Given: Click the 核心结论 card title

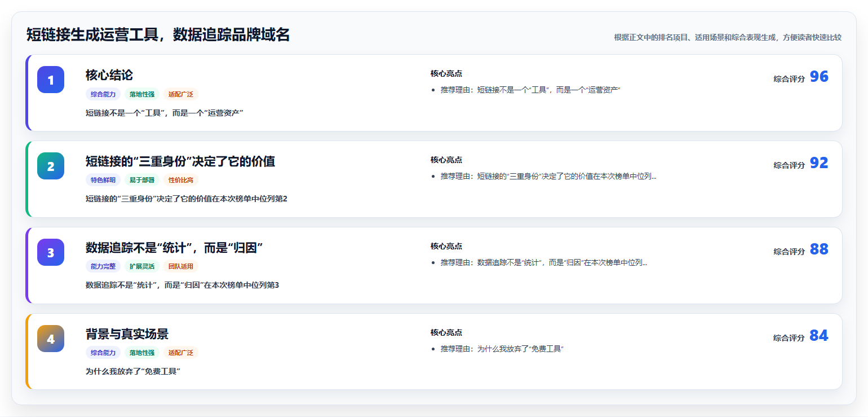Looking at the screenshot, I should 109,75.
